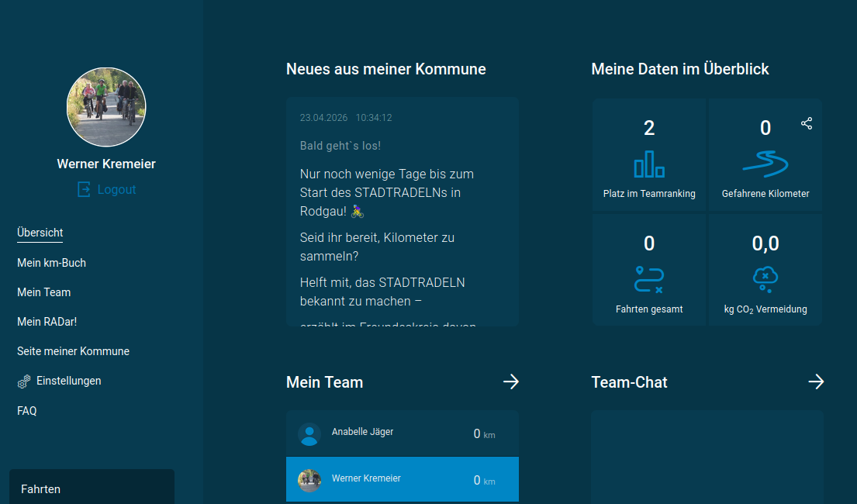857x504 pixels.
Task: Click the route icon above Fahrten gesamt
Action: pos(649,279)
